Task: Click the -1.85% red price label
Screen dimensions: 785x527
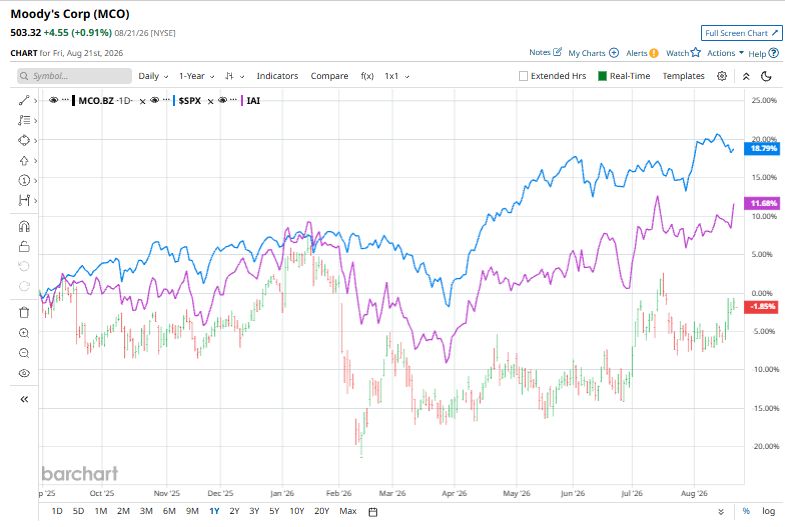Action: click(761, 306)
